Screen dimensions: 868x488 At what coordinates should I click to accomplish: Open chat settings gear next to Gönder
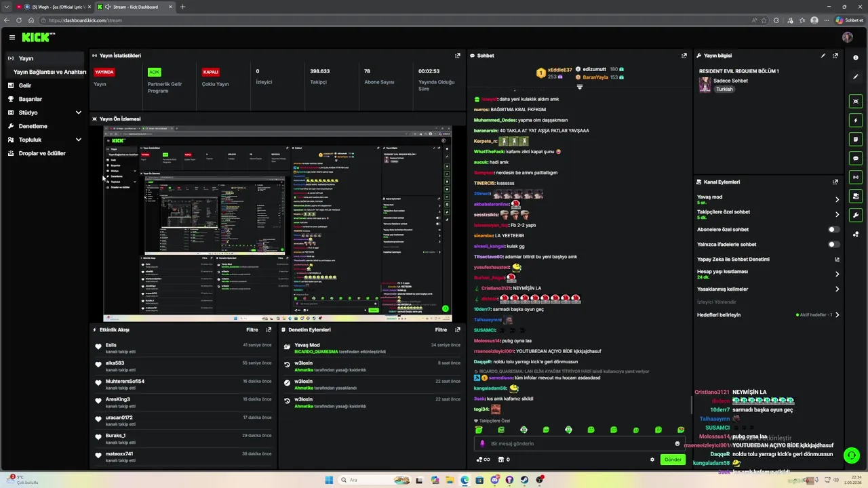pos(652,460)
